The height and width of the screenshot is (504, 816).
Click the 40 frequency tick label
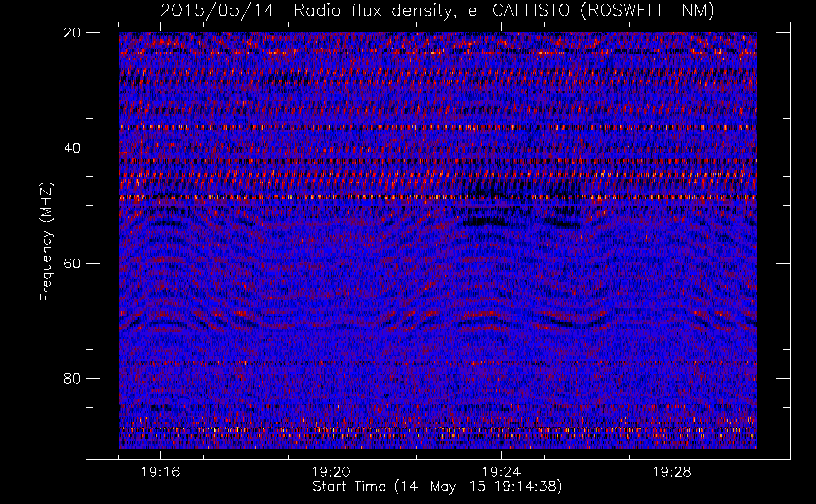[73, 148]
